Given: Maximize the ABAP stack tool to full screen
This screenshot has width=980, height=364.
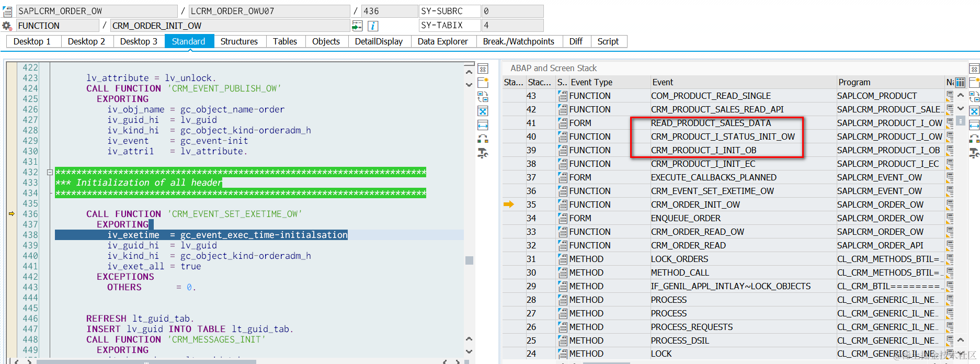Looking at the screenshot, I should point(974,111).
